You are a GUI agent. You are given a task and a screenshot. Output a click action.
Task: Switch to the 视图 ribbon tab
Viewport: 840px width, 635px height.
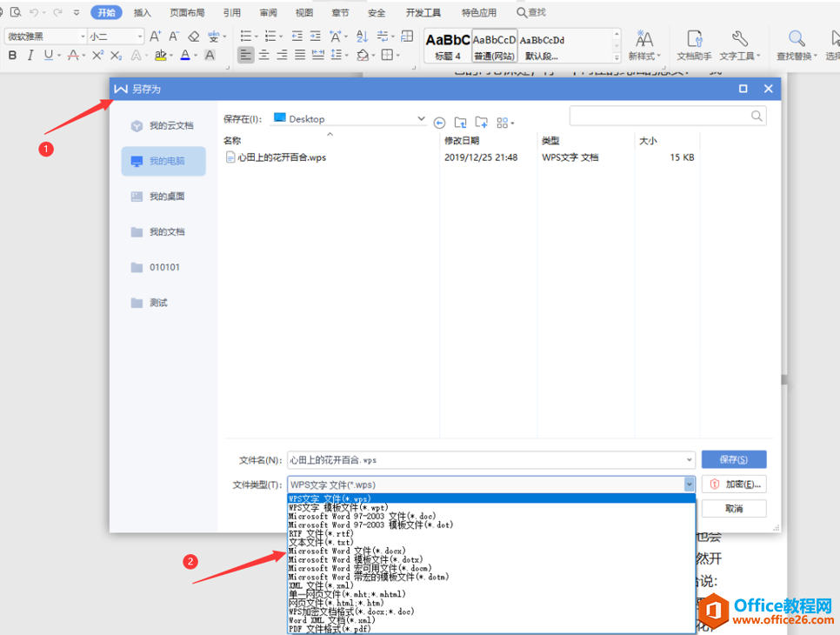[x=304, y=12]
